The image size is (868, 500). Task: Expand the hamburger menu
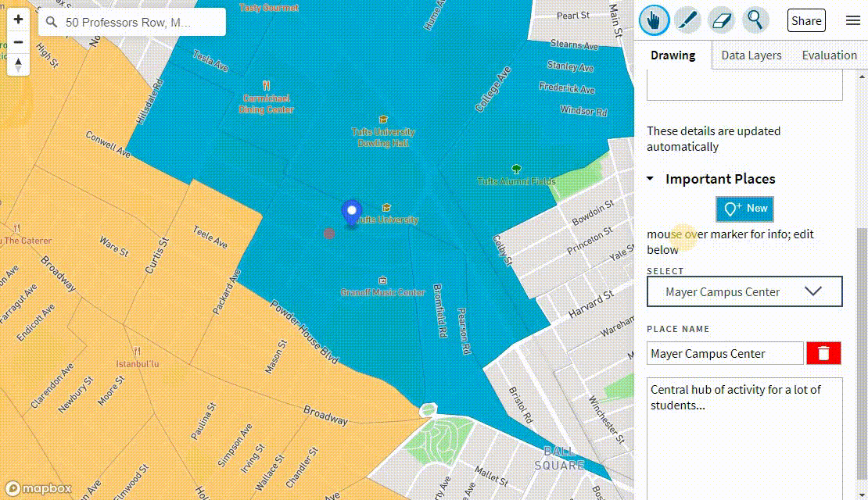(x=853, y=20)
